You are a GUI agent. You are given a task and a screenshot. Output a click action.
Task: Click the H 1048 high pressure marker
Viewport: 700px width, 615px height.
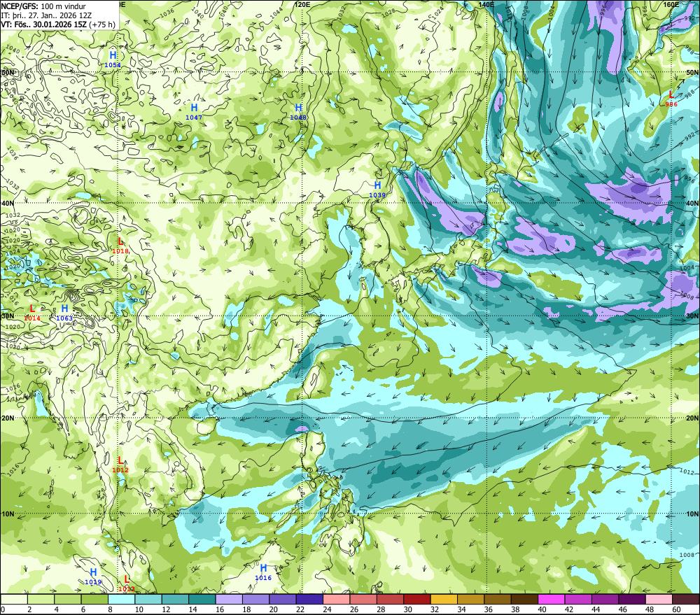pyautogui.click(x=298, y=111)
